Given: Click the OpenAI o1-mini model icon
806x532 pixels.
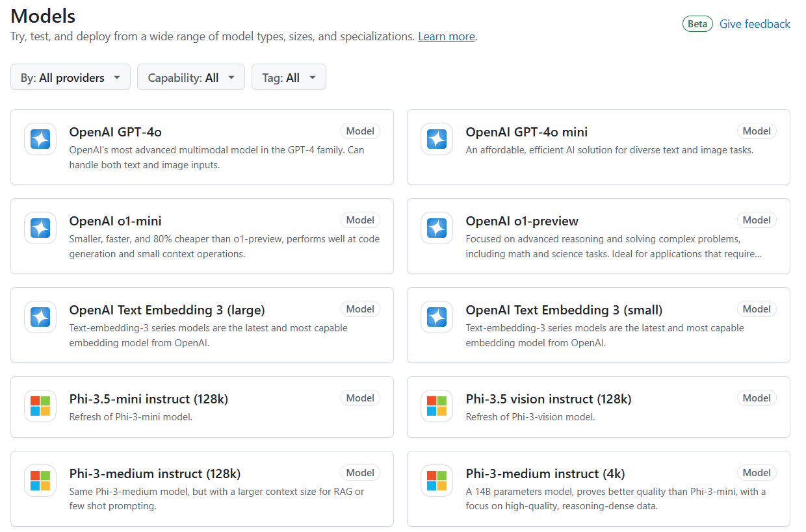Looking at the screenshot, I should pyautogui.click(x=40, y=228).
